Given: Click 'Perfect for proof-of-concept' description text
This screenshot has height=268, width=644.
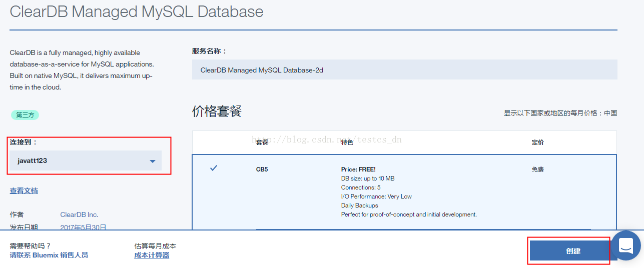Looking at the screenshot, I should click(x=409, y=214).
